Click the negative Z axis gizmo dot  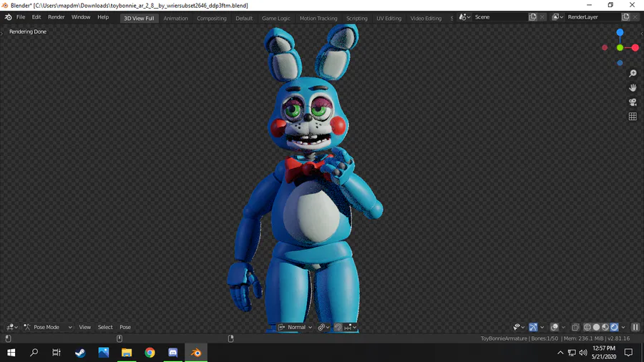tap(620, 63)
